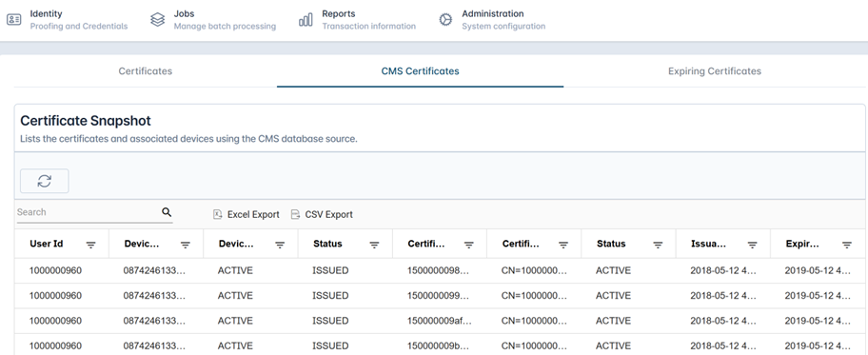868x355 pixels.
Task: Click the refresh arrows button
Action: click(x=45, y=181)
